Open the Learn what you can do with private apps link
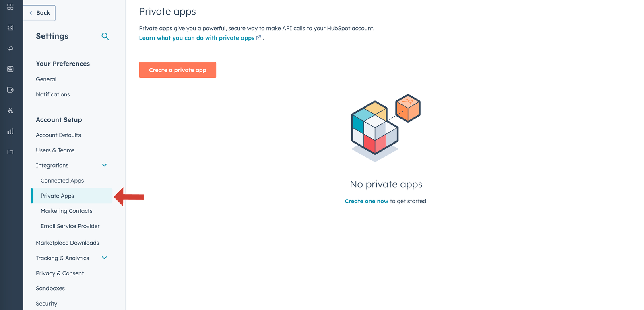644x310 pixels. (198, 37)
